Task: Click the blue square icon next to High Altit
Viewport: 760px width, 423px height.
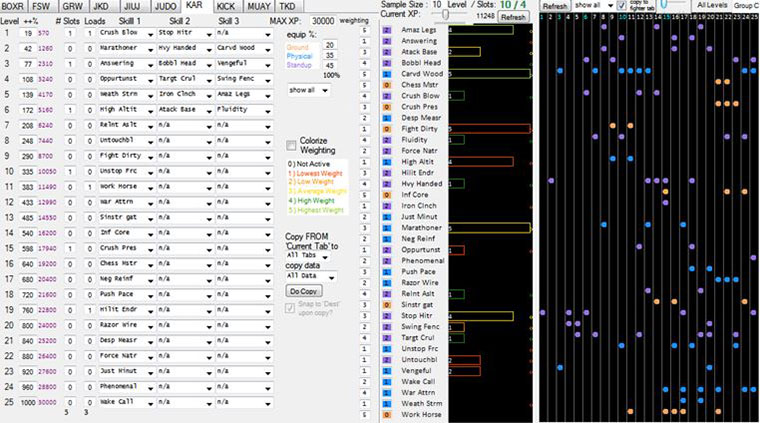Action: point(387,162)
